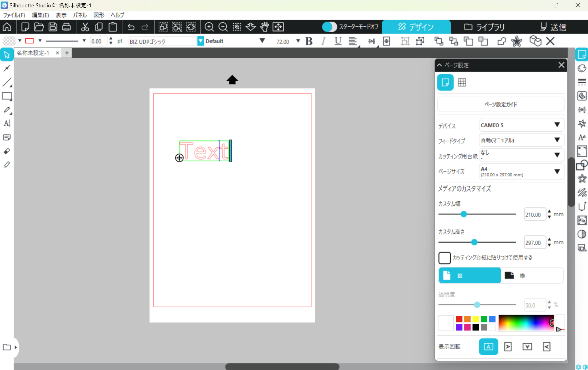Switch to the ライブラリ tab

485,27
